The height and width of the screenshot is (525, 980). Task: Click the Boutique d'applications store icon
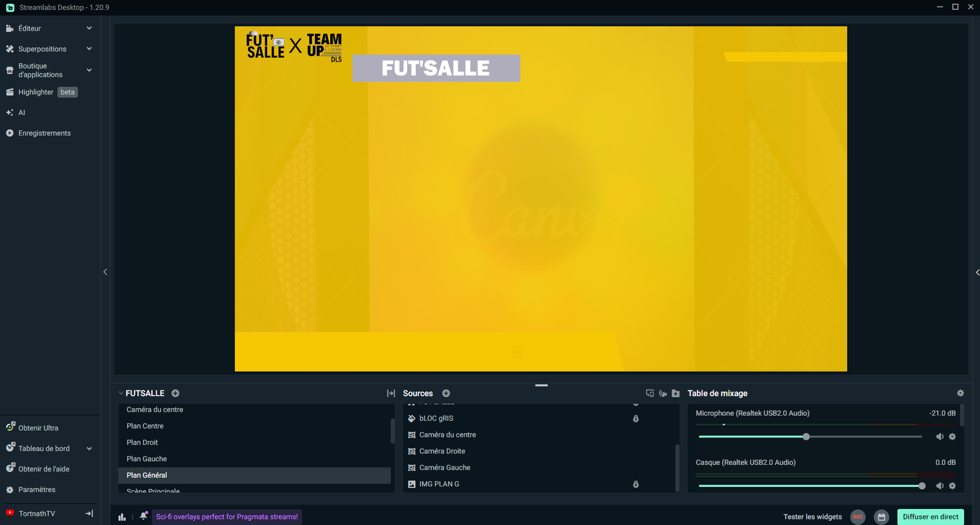tap(10, 70)
